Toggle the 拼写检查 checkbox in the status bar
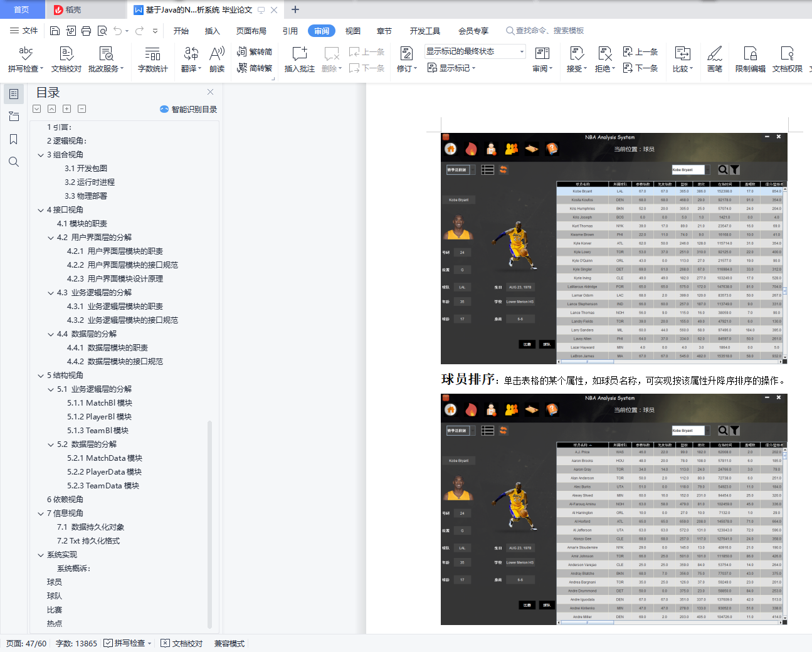The width and height of the screenshot is (812, 652). pyautogui.click(x=108, y=643)
